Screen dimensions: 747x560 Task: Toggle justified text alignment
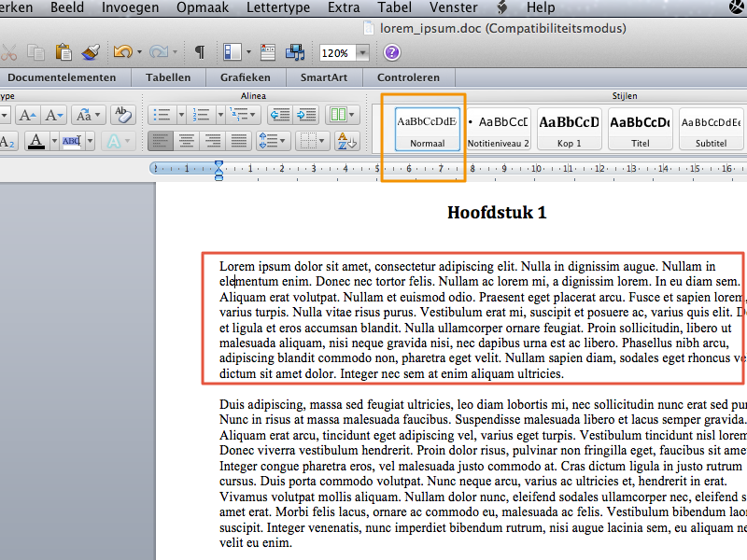(x=239, y=141)
